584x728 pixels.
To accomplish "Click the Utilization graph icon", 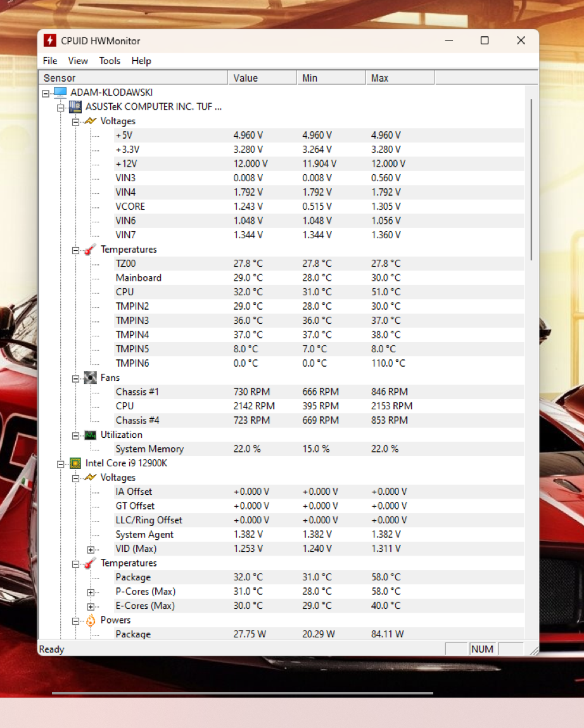I will pos(90,435).
